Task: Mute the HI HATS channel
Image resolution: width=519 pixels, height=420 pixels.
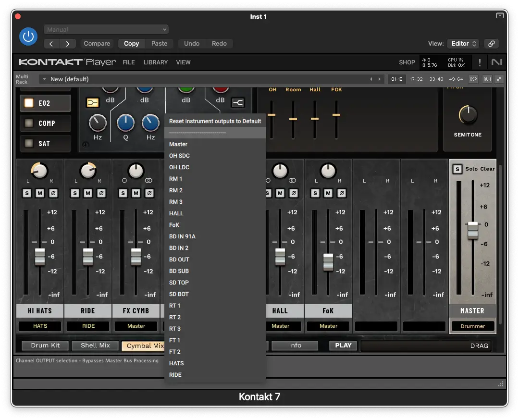Action: tap(40, 193)
